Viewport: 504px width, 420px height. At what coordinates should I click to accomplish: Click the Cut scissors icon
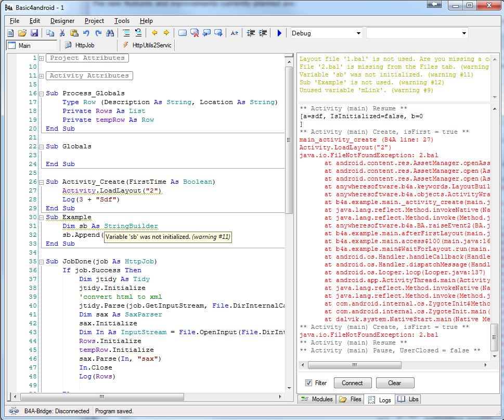coord(62,33)
